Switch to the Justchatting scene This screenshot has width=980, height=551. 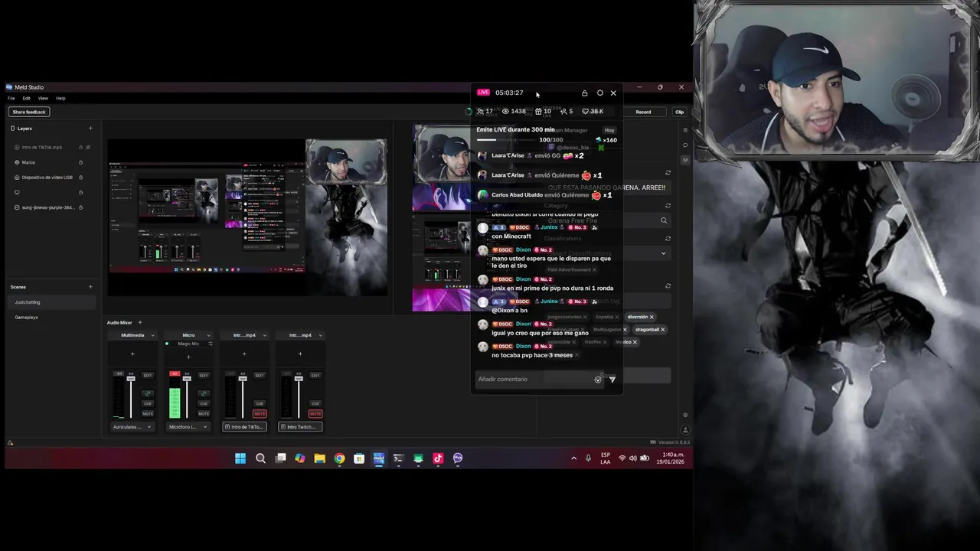[x=52, y=302]
